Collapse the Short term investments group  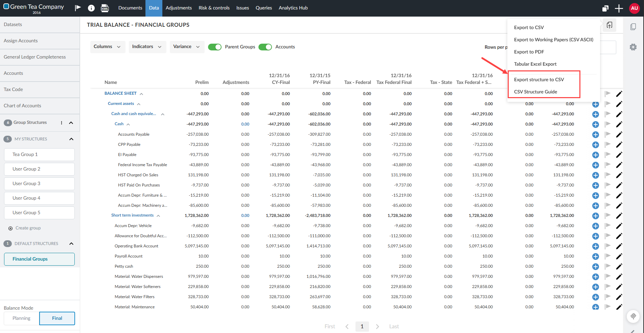pyautogui.click(x=158, y=216)
